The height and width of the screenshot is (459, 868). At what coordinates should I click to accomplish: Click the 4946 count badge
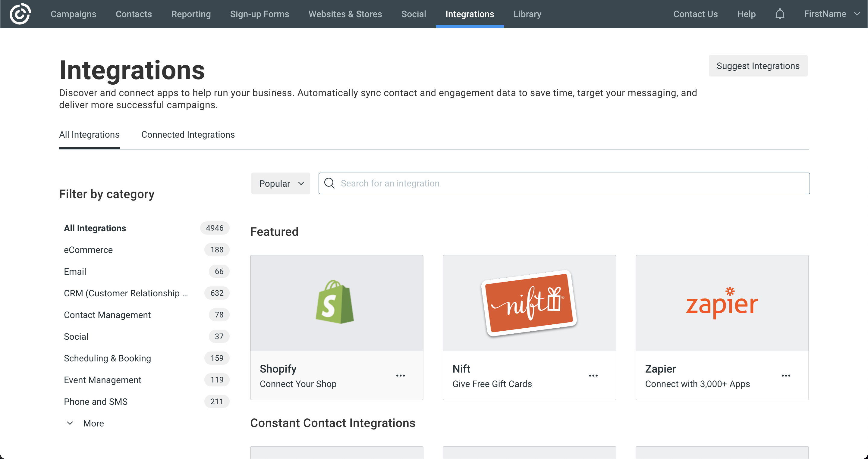tap(215, 228)
